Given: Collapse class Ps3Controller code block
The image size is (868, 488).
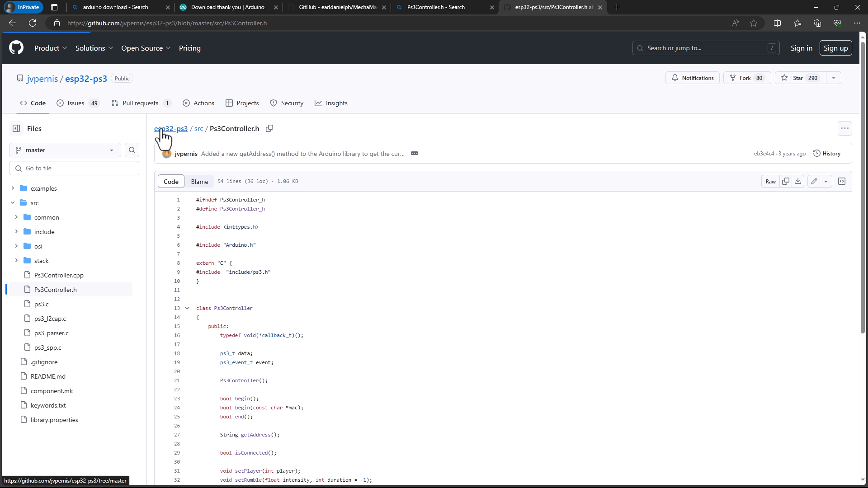Looking at the screenshot, I should pyautogui.click(x=187, y=308).
